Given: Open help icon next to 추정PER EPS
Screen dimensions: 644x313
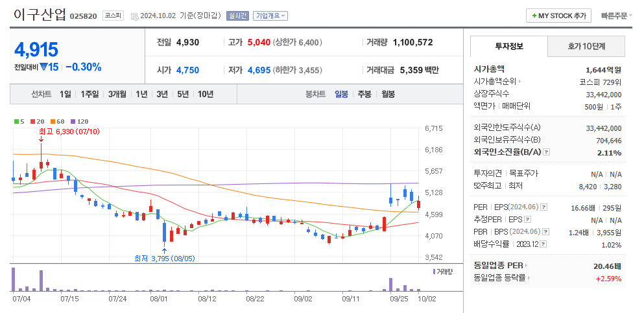Looking at the screenshot, I should 528,220.
